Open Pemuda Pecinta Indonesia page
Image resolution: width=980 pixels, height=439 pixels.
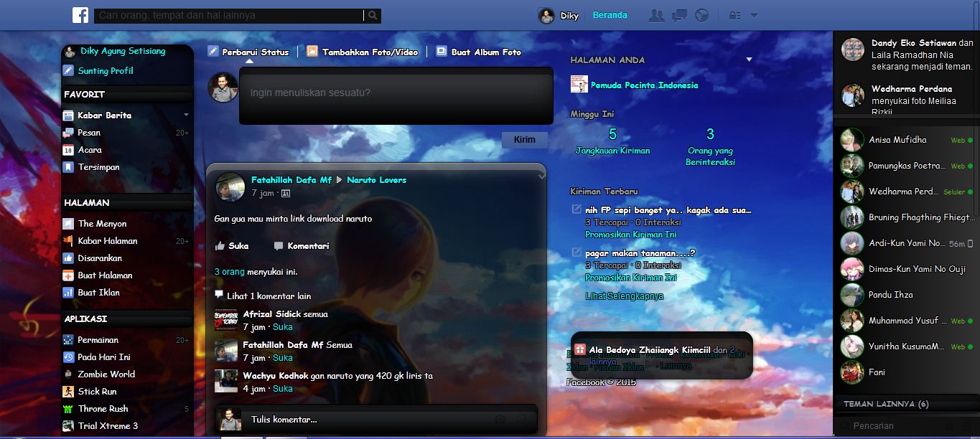[644, 85]
